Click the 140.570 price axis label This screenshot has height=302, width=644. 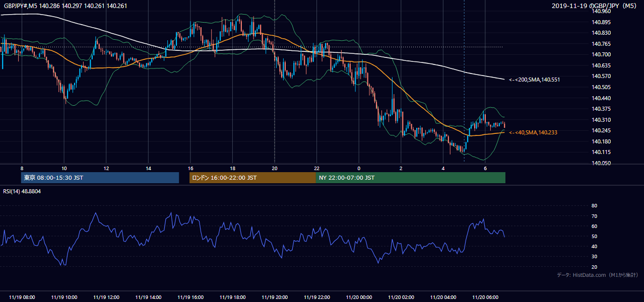pos(601,76)
